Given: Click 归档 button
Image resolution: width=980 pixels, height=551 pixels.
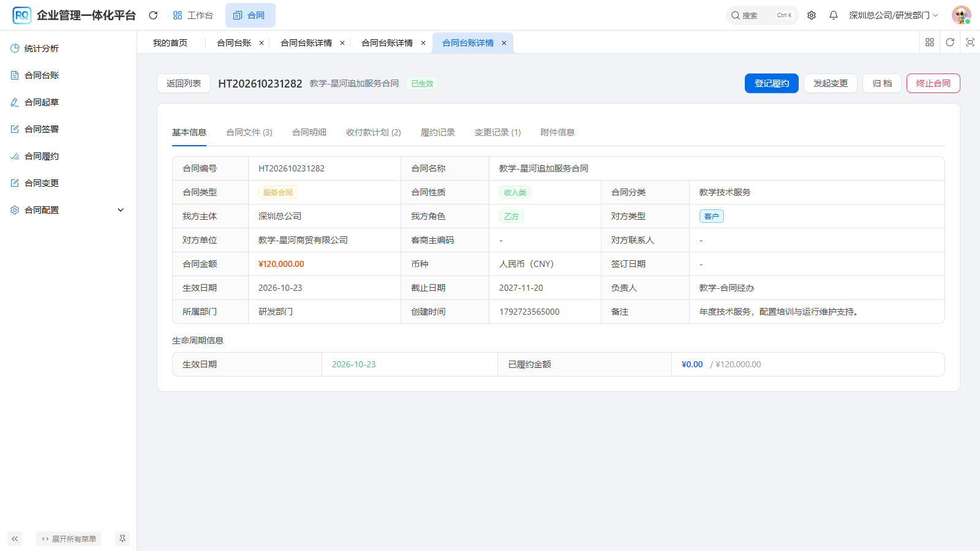Looking at the screenshot, I should point(882,83).
